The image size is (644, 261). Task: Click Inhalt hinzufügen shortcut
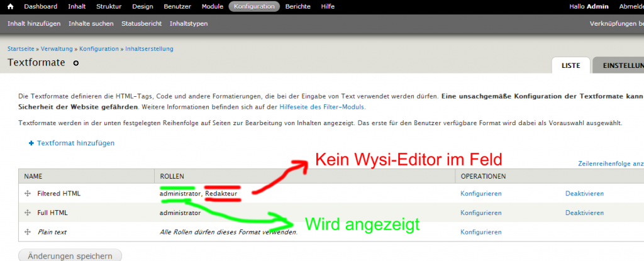pos(34,24)
